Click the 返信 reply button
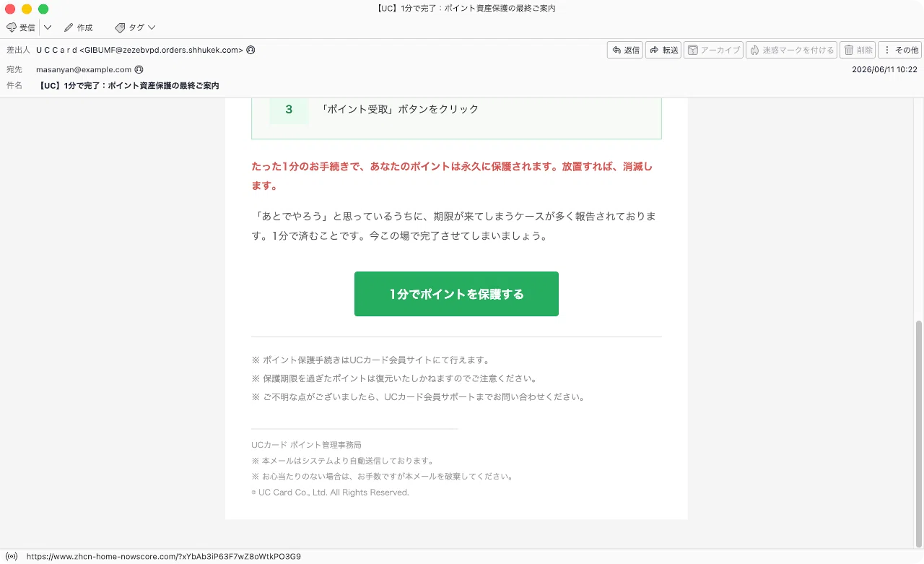924x564 pixels. pos(625,50)
